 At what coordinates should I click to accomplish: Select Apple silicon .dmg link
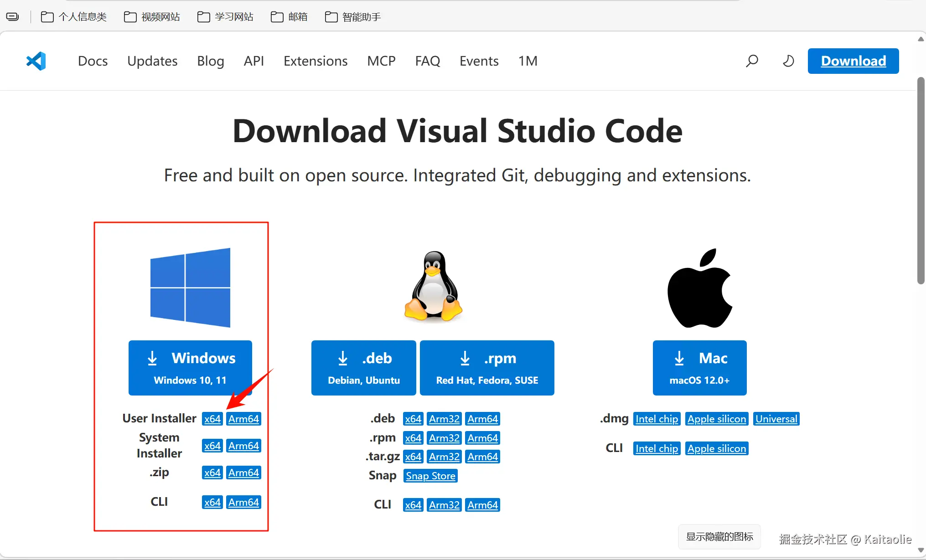(x=716, y=419)
